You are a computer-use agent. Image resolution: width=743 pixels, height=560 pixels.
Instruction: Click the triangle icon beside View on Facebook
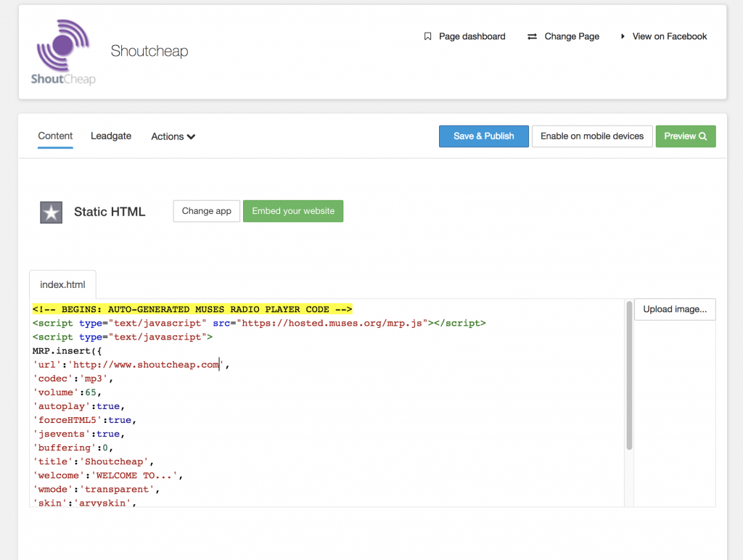(x=623, y=36)
